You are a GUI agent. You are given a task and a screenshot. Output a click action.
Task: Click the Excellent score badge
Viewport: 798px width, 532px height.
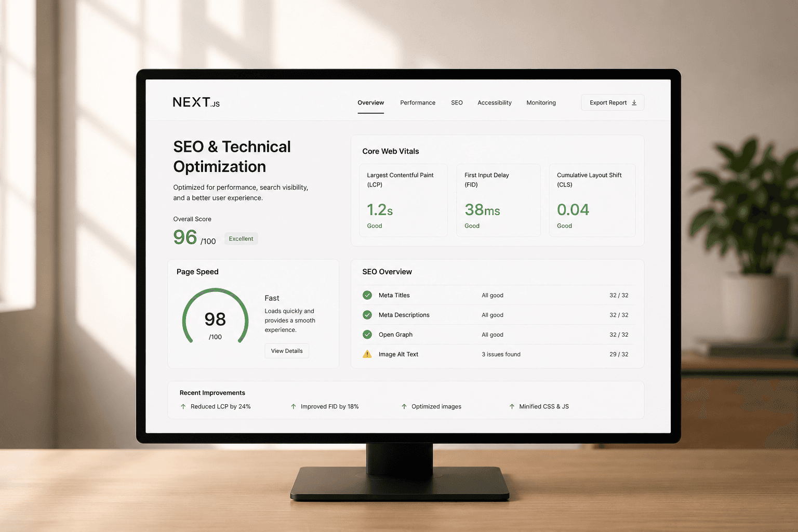pyautogui.click(x=241, y=239)
